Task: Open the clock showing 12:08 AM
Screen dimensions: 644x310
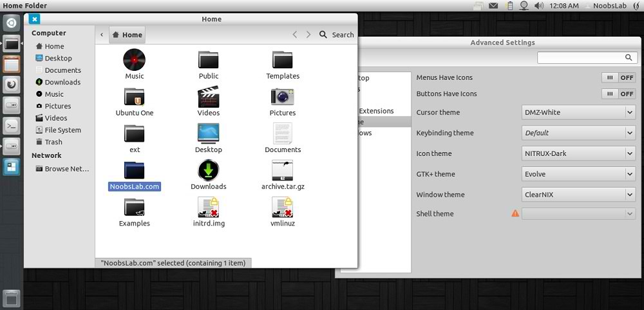Action: [564, 6]
